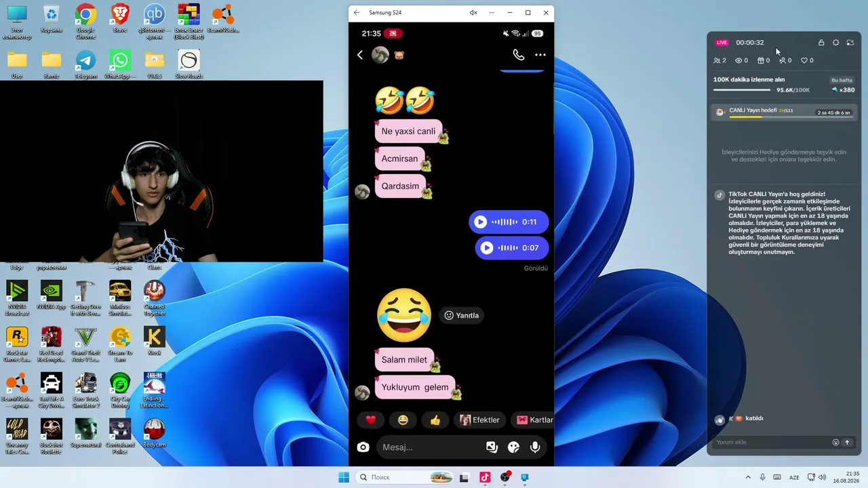868x488 pixels.
Task: Open Grand Theft Auto V shortcut
Action: point(85,344)
